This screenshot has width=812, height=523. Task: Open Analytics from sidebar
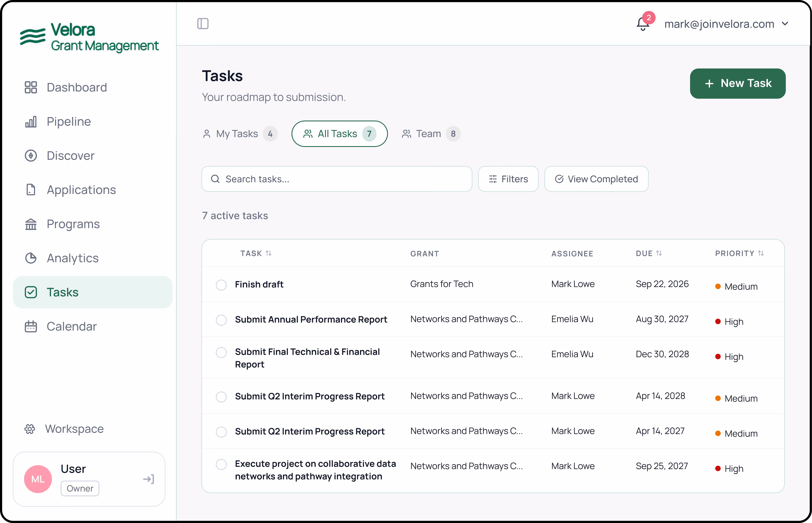[x=92, y=258]
